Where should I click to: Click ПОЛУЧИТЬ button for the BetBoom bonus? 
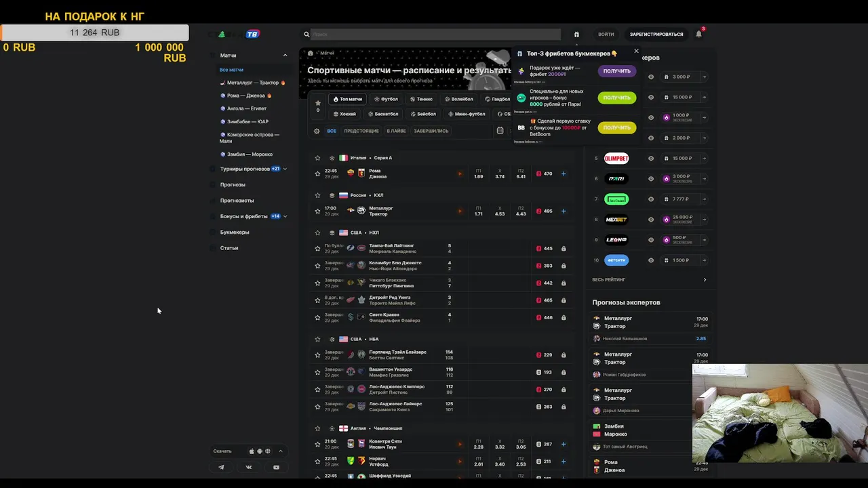(x=617, y=127)
